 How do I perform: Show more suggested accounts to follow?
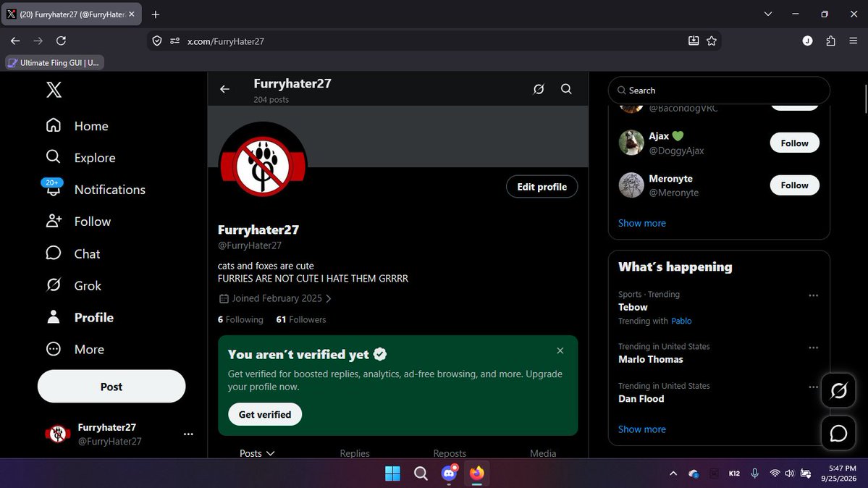pos(642,223)
